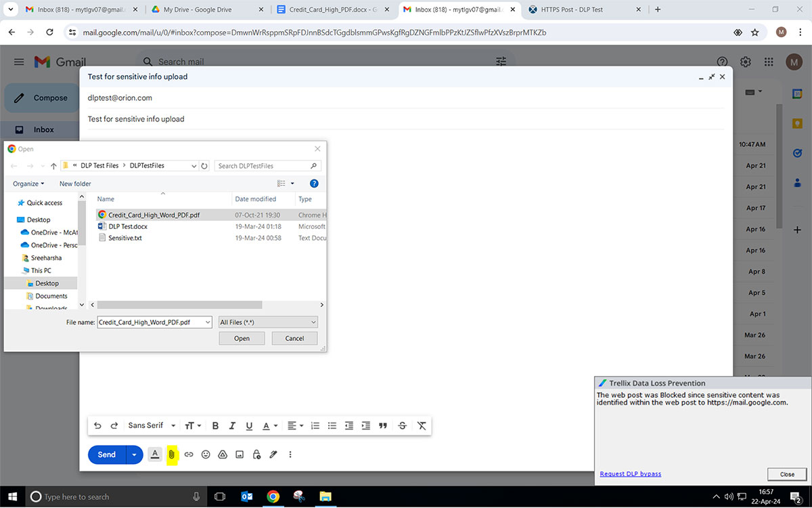This screenshot has width=812, height=508.
Task: Open the Organize menu in file dialog
Action: 28,184
